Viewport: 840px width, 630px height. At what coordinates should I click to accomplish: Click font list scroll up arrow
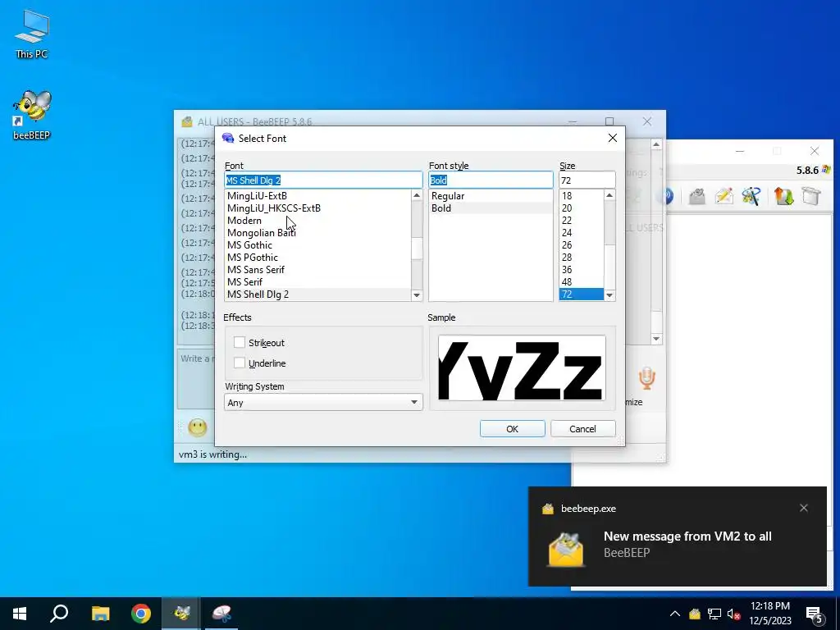[417, 195]
